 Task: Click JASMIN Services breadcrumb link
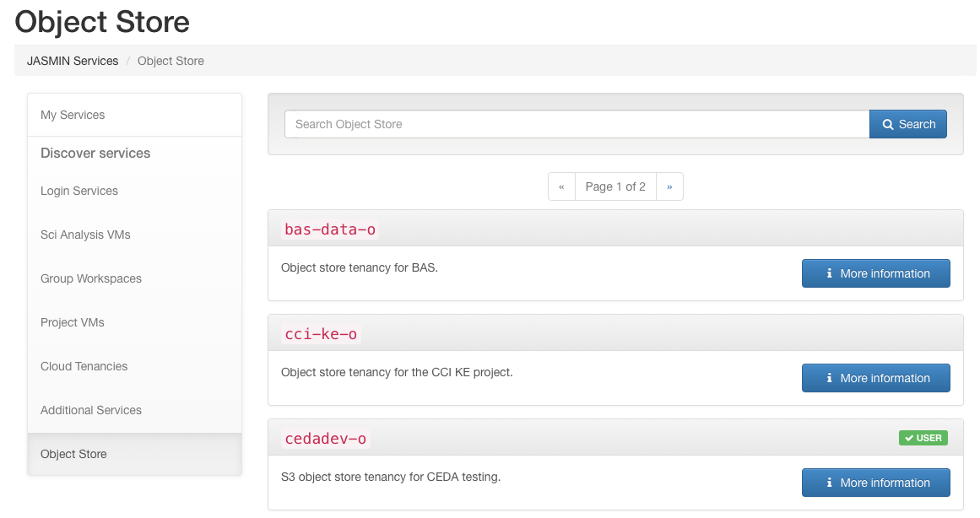click(x=73, y=61)
